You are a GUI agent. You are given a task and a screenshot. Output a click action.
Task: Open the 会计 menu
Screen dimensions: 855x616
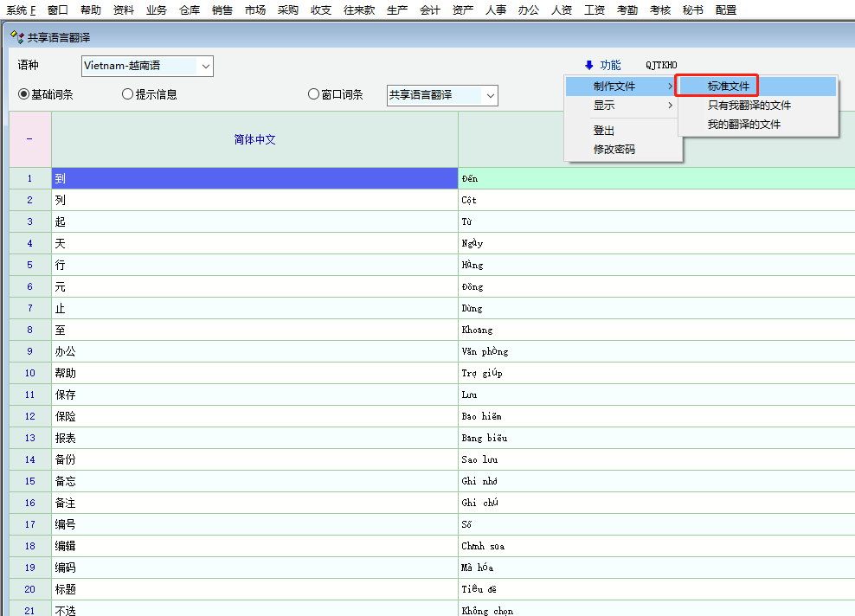pos(429,10)
